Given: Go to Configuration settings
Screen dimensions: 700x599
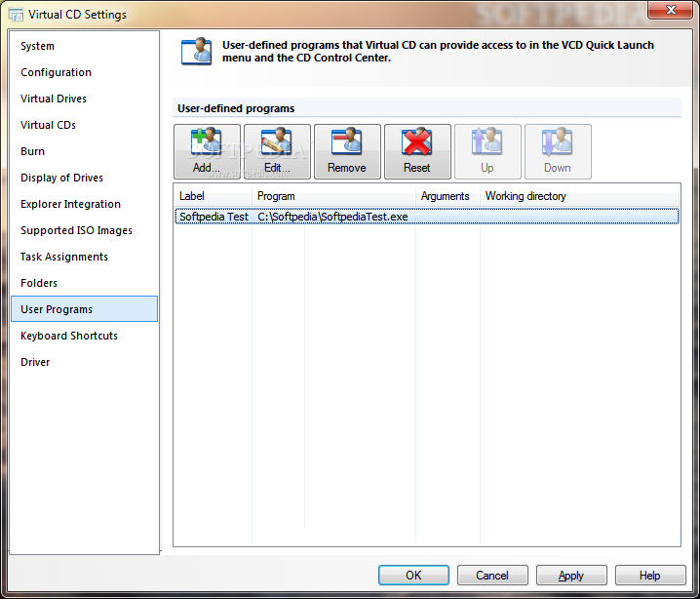Looking at the screenshot, I should (x=85, y=72).
